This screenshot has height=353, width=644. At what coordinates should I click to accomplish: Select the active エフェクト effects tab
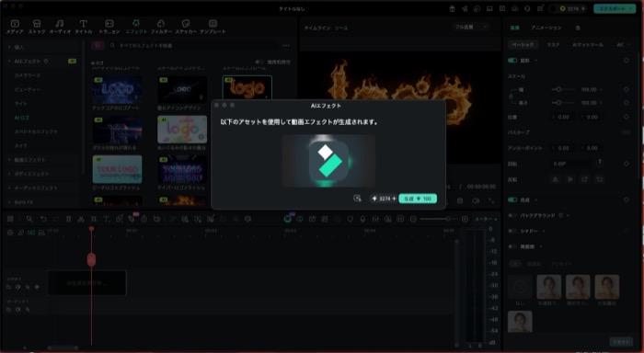pos(136,27)
